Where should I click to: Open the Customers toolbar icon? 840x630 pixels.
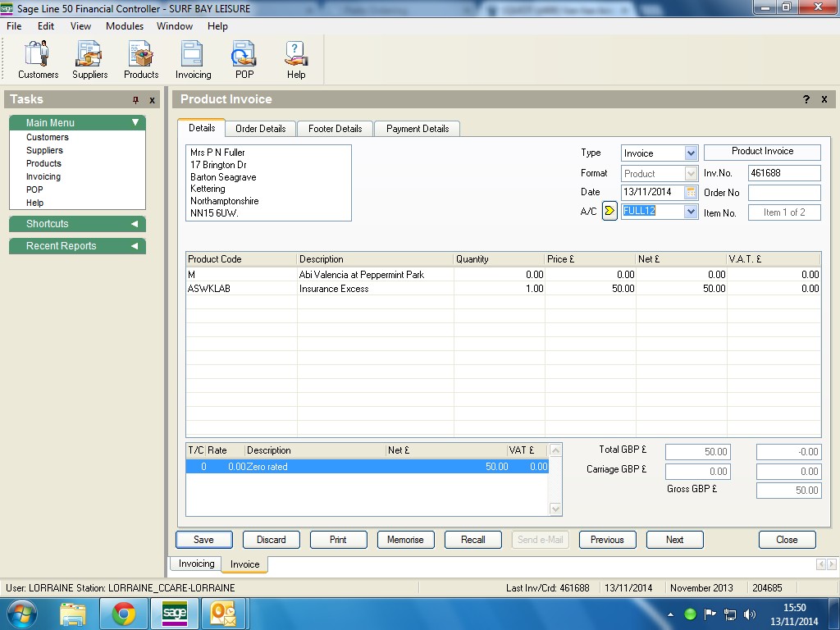[38, 59]
